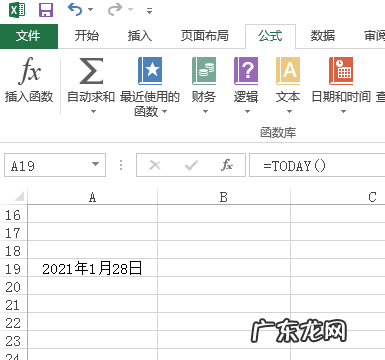Image resolution: width=385 pixels, height=360 pixels.
Task: Switch to the 数据 tab
Action: tap(323, 35)
